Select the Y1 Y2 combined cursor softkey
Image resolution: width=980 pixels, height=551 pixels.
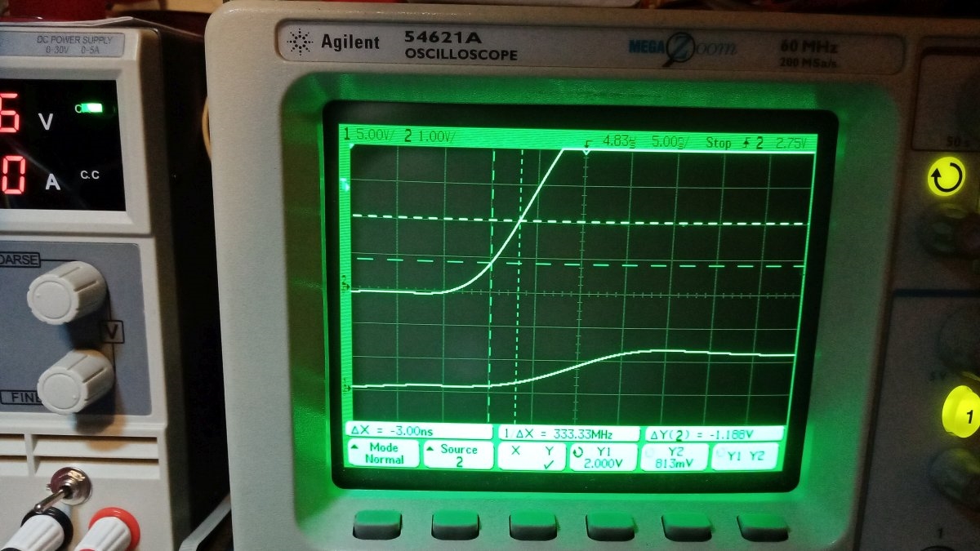pyautogui.click(x=744, y=456)
